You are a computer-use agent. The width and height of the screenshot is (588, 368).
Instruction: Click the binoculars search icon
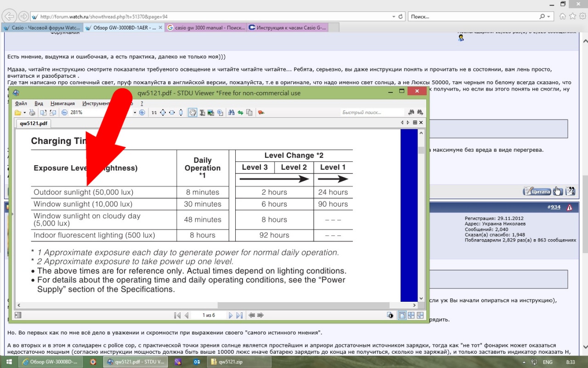tap(232, 112)
